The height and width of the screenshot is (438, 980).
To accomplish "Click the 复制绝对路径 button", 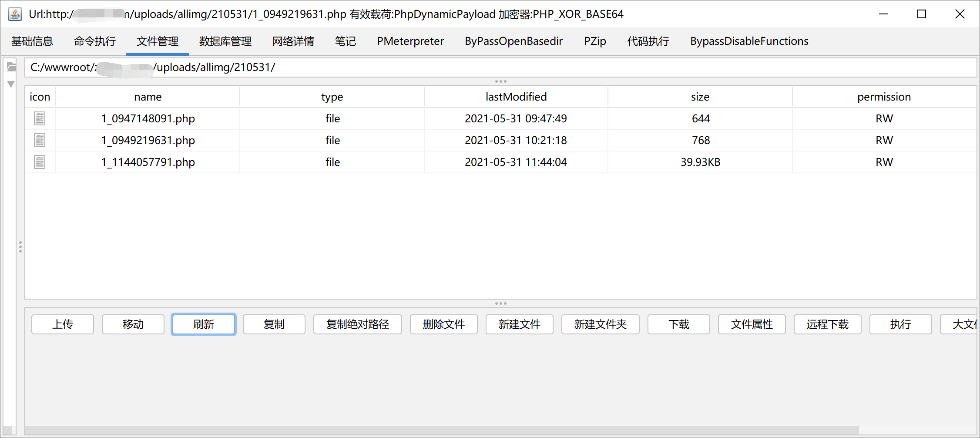I will 358,324.
